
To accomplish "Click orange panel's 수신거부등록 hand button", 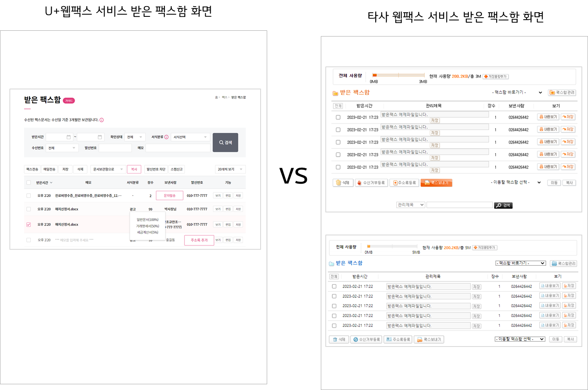I will (371, 183).
